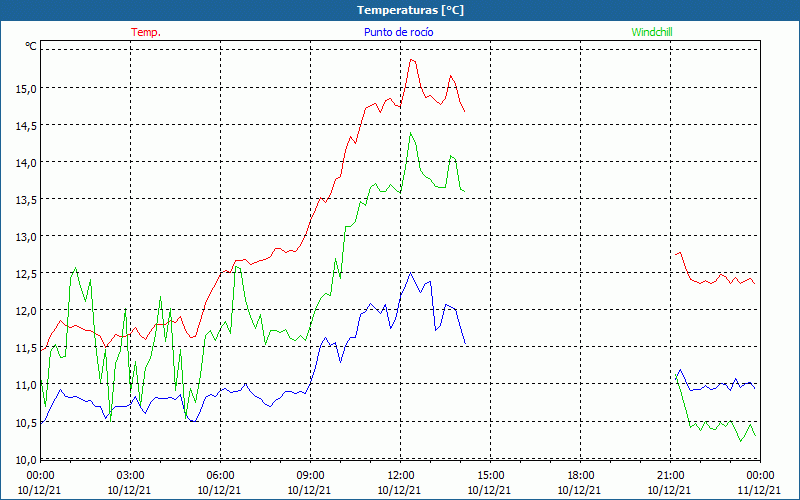Click the blue dew point peak after 12:00
Image resolution: width=800 pixels, height=500 pixels.
[410, 273]
